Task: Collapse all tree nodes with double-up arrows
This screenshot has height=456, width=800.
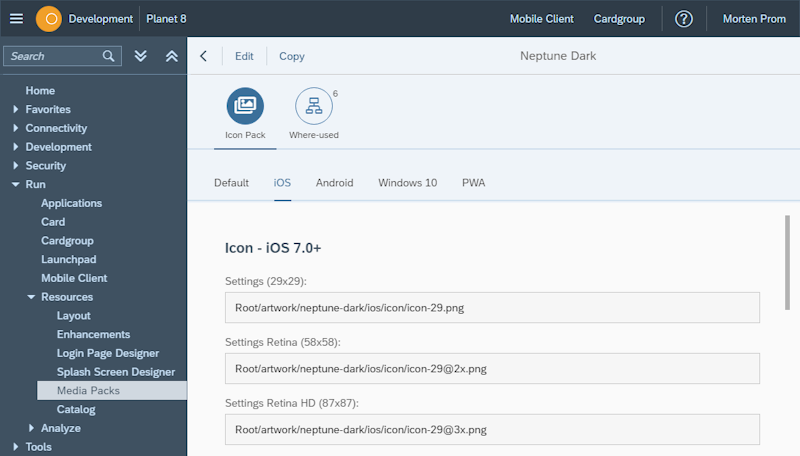Action: [171, 56]
